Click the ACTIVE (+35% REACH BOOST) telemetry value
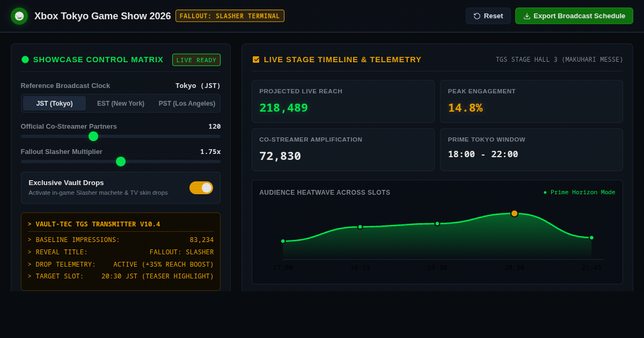Image resolution: width=644 pixels, height=338 pixels. point(164,264)
